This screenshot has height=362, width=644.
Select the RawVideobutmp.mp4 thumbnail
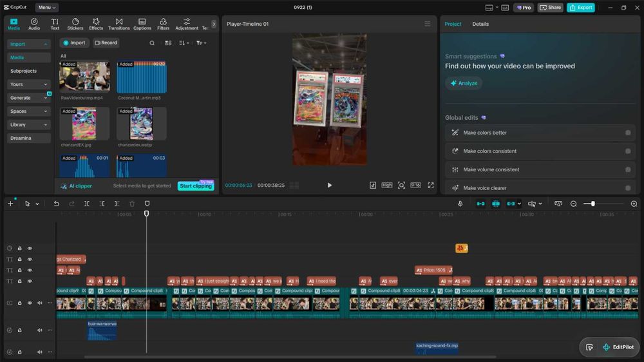[84, 77]
